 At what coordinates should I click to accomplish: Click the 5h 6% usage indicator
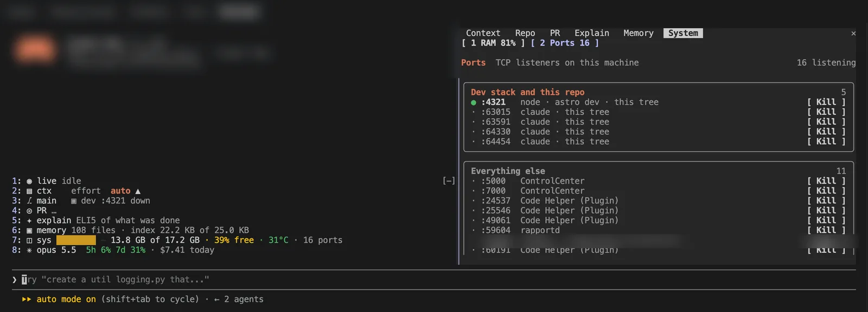[x=98, y=250]
